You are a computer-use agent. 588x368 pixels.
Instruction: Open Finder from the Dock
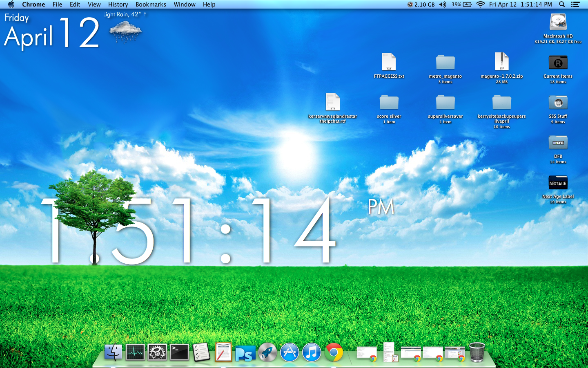pyautogui.click(x=113, y=352)
